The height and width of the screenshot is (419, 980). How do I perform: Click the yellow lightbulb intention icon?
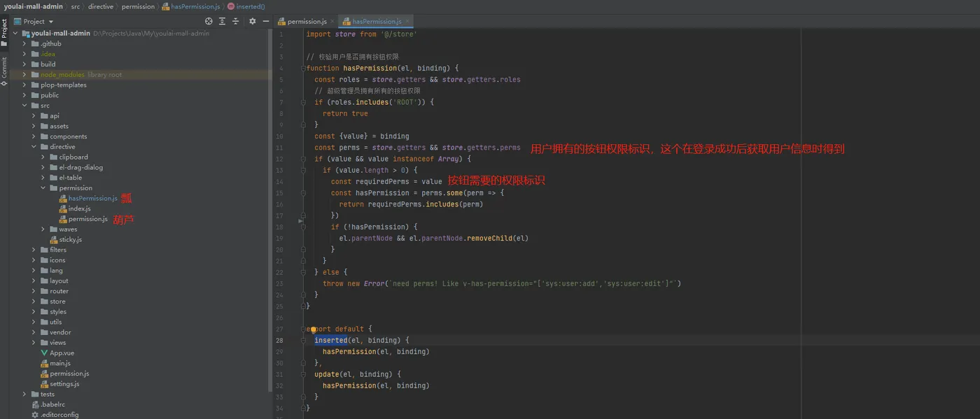tap(313, 329)
